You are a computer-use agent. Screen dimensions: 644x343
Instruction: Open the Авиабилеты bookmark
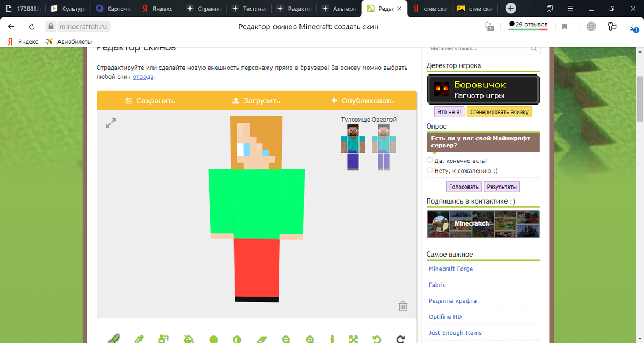69,41
